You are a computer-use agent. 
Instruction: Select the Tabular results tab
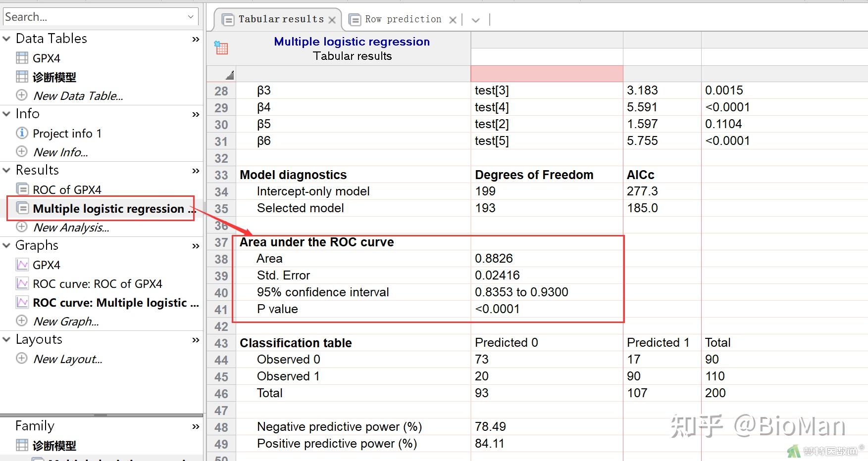[x=281, y=19]
